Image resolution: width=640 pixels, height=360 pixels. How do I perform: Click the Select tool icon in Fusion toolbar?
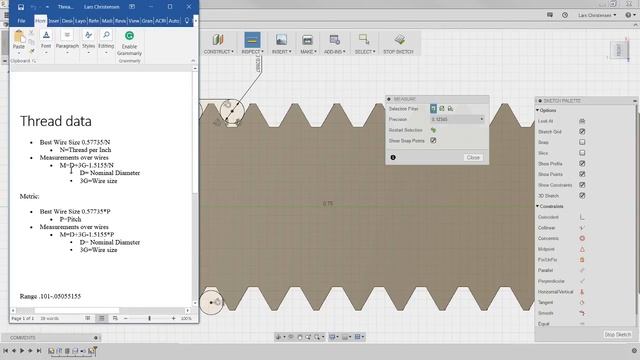coord(364,40)
